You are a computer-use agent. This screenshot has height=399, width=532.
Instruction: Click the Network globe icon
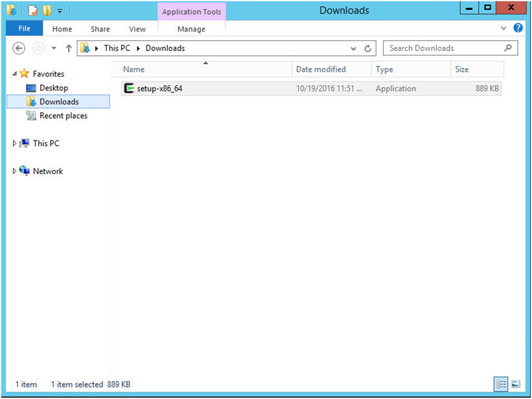(x=24, y=170)
